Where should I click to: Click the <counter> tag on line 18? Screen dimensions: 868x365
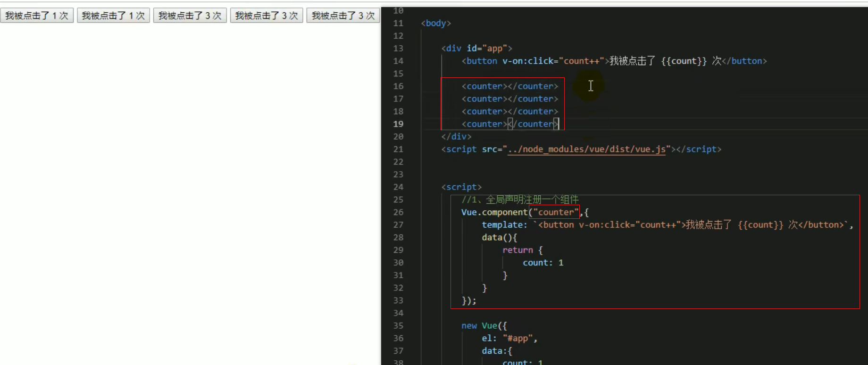[x=510, y=111]
